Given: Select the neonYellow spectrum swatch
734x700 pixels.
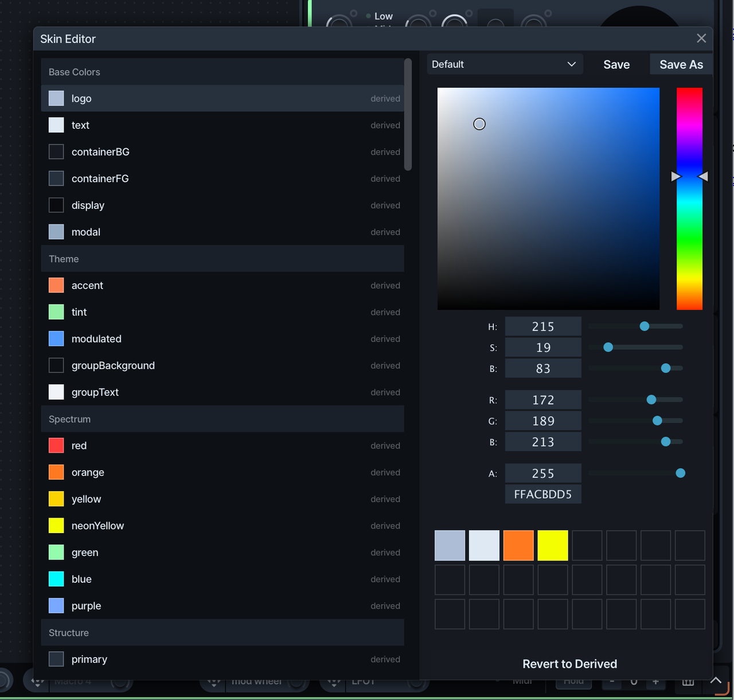Looking at the screenshot, I should click(x=56, y=526).
